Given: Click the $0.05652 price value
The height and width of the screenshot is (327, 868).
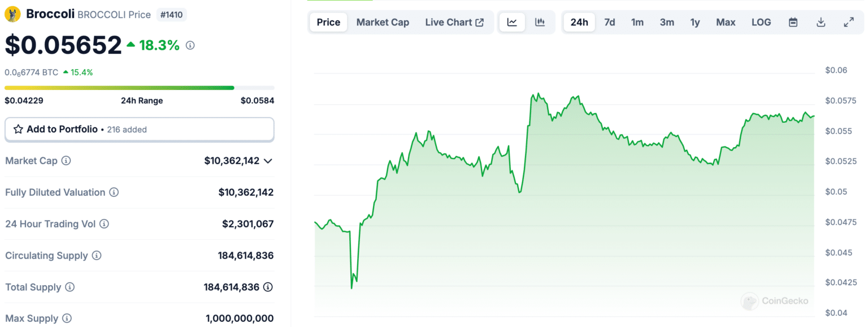Looking at the screenshot, I should coord(63,45).
